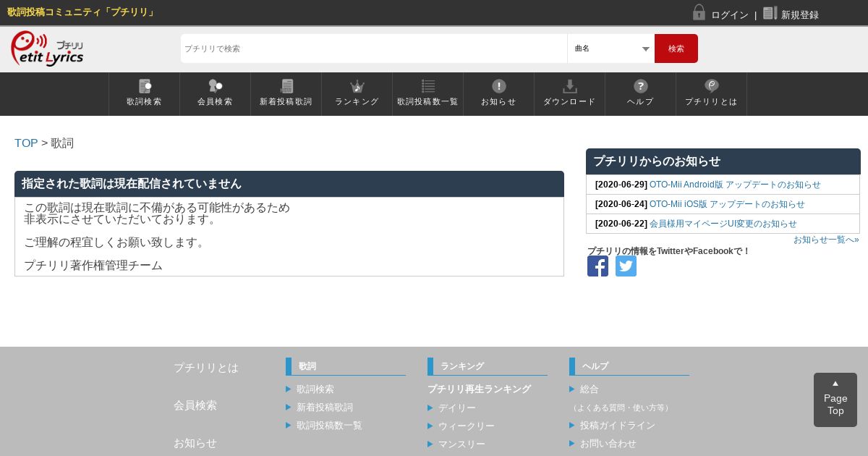This screenshot has width=868, height=456.
Task: Click the プチリリで検索 search field
Action: tap(374, 48)
